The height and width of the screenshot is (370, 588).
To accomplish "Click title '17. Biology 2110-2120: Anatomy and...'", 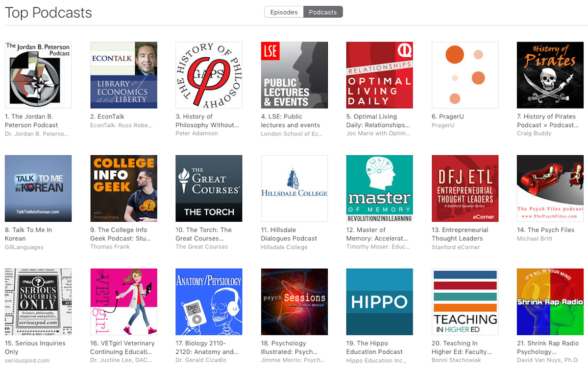I will point(207,347).
